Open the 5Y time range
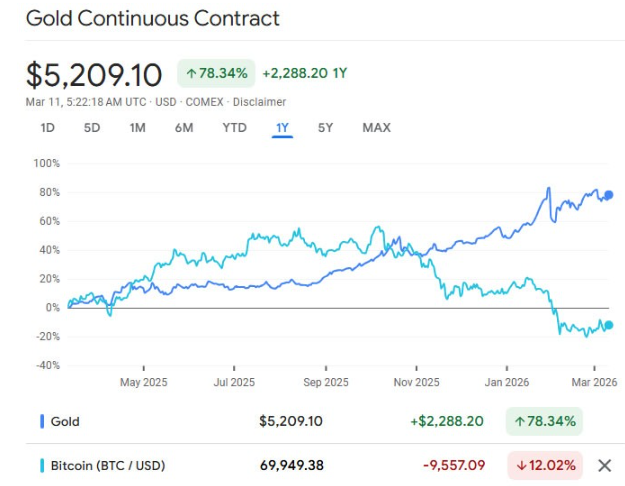This screenshot has height=486, width=625. click(x=326, y=127)
